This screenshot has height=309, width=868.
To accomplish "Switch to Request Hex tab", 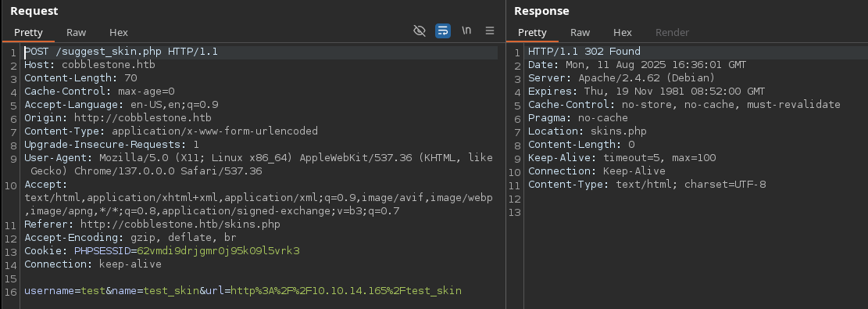I will [x=119, y=33].
